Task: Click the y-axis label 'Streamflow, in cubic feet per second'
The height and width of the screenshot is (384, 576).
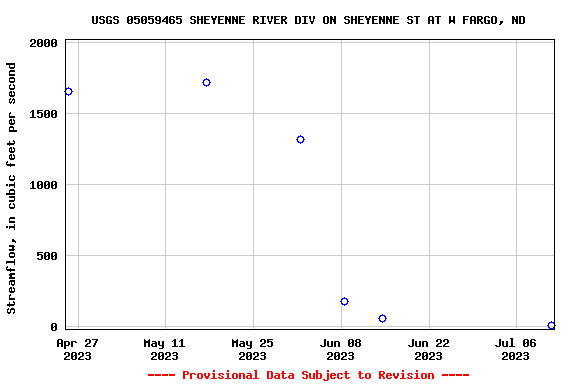Action: click(11, 188)
